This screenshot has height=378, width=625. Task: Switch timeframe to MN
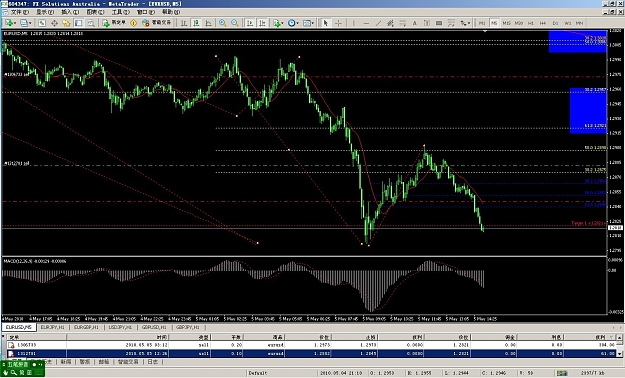(x=580, y=23)
